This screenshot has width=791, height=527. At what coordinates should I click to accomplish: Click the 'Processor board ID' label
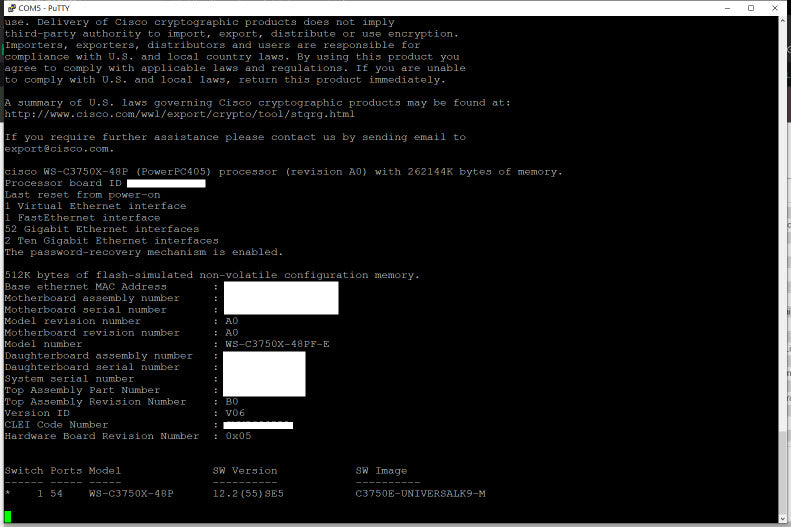click(x=63, y=183)
